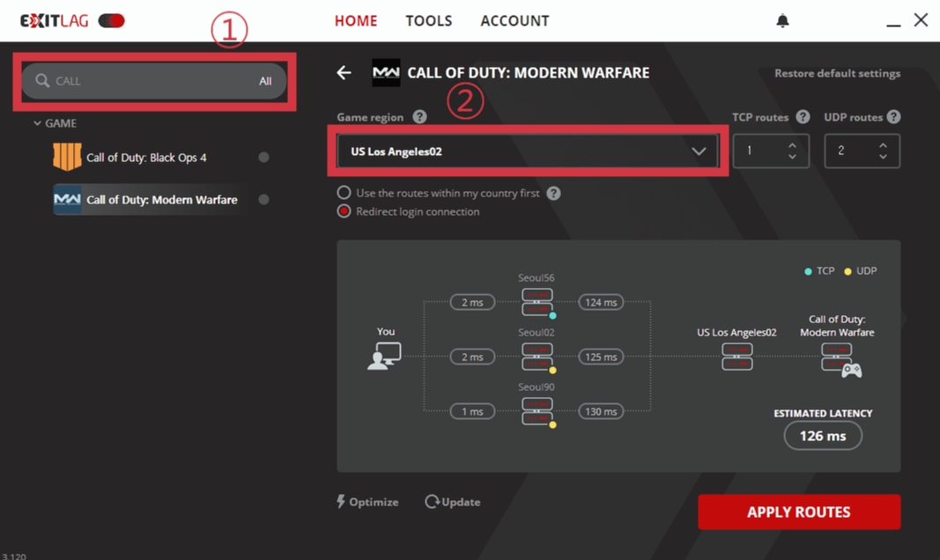Click the 126 ms estimated latency
The image size is (940, 560).
823,436
